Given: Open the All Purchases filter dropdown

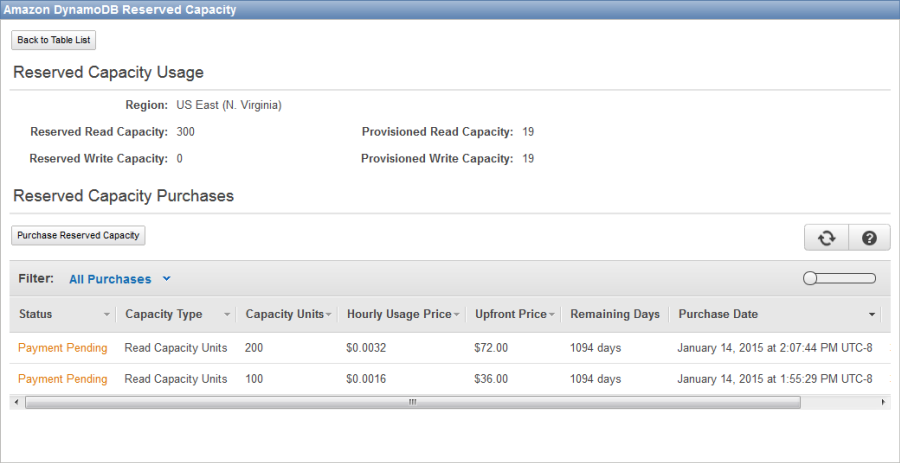Looking at the screenshot, I should click(120, 279).
